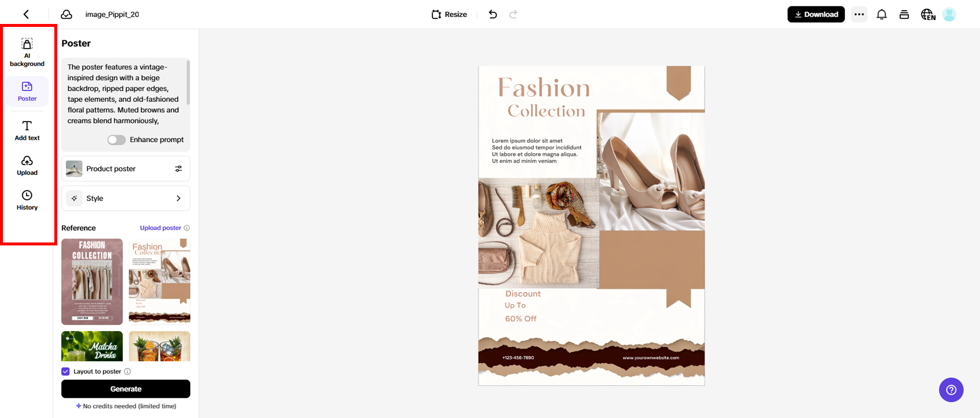Select the Matcha Drinks reference poster
The image size is (980, 418).
[92, 346]
